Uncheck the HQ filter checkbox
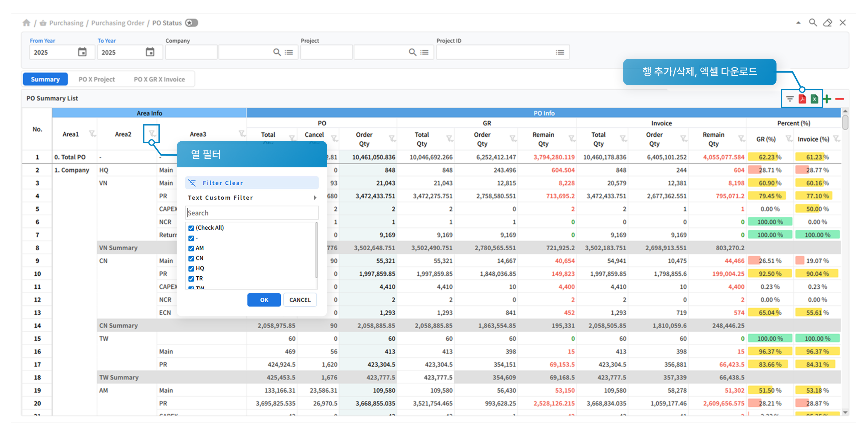868x438 pixels. pyautogui.click(x=191, y=269)
